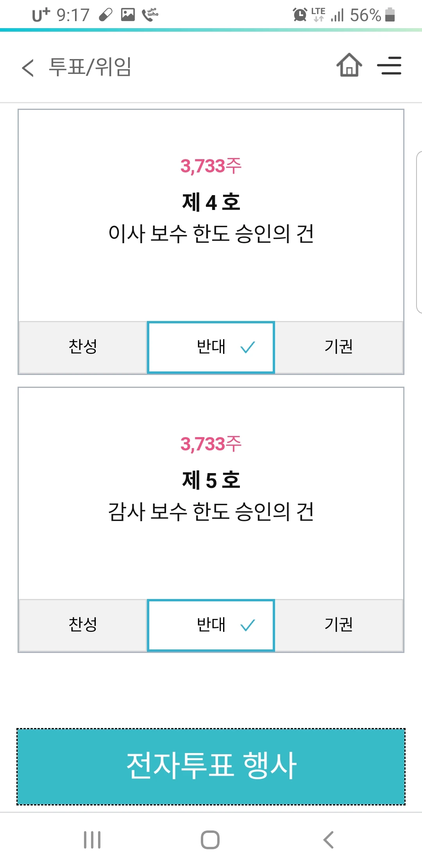422x868 pixels.
Task: Go back using header left arrow
Action: (28, 68)
